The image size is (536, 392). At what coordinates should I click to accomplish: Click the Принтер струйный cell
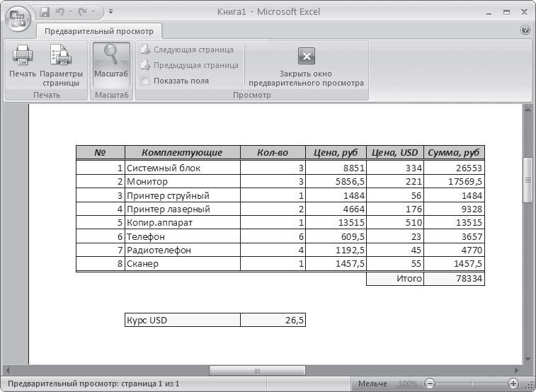(183, 195)
